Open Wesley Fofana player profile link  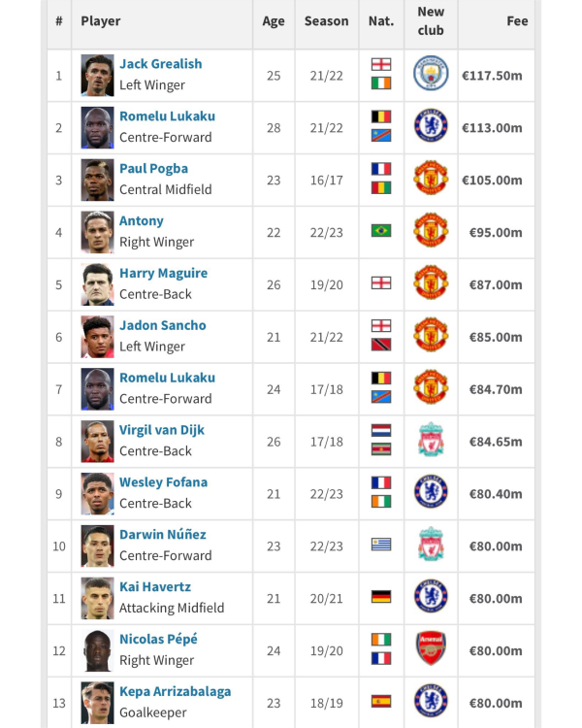click(x=163, y=481)
